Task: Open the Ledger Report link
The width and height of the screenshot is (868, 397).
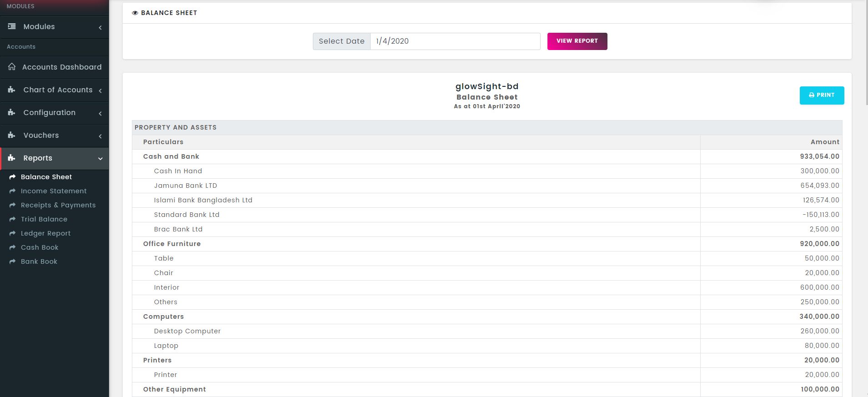Action: click(x=46, y=233)
